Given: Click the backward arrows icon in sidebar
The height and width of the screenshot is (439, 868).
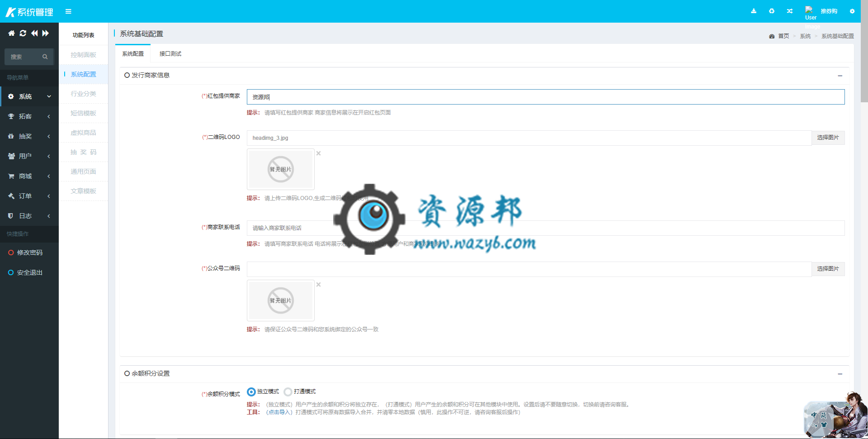Looking at the screenshot, I should click(34, 33).
